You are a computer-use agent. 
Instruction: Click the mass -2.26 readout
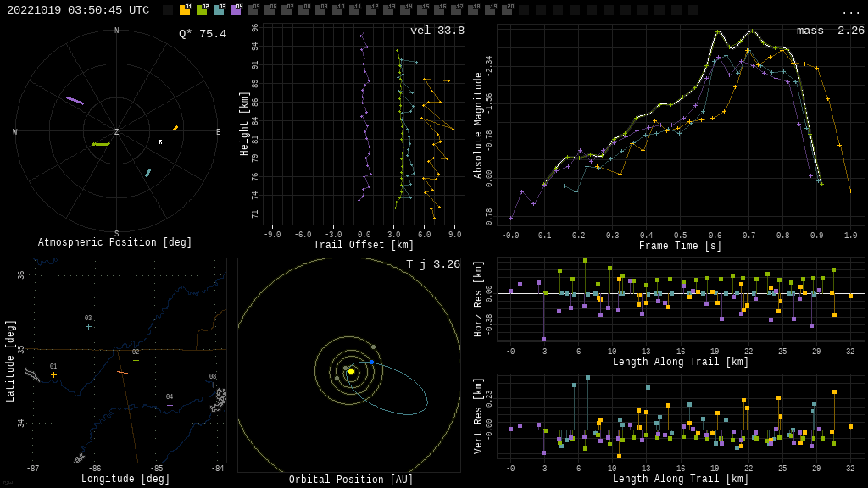click(830, 30)
